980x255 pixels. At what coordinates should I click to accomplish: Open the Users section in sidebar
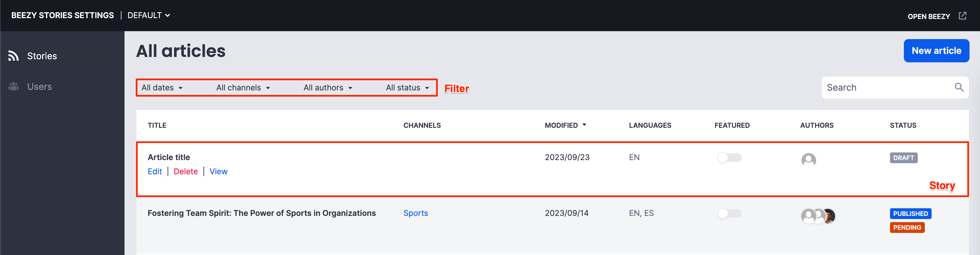point(39,86)
